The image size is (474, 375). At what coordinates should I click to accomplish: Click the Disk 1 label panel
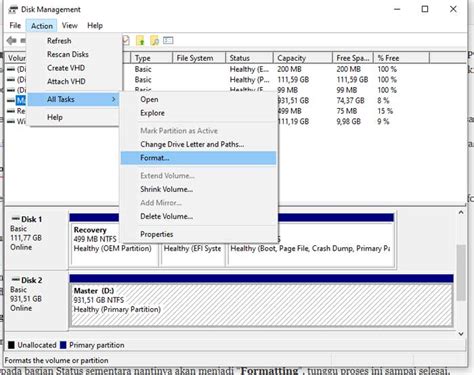point(36,239)
